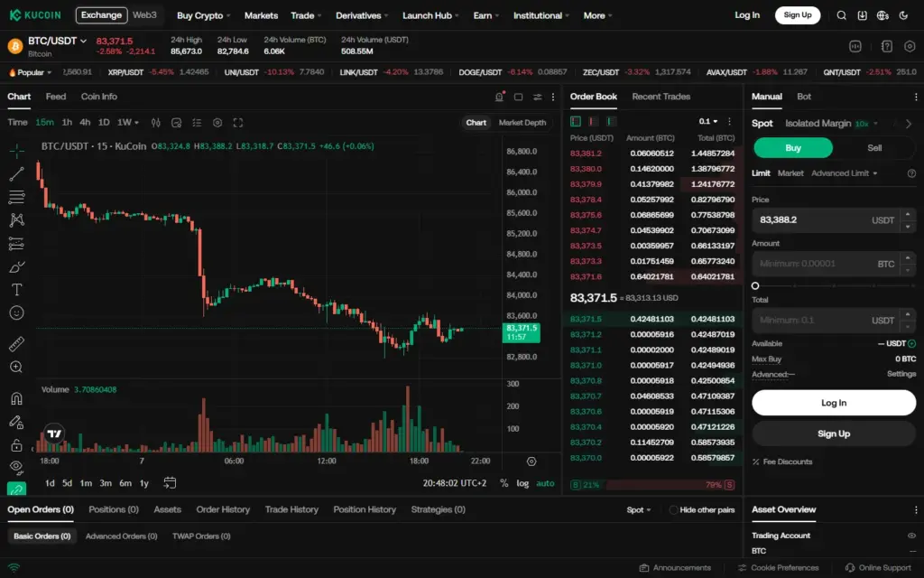Select the ruler measure tool
This screenshot has height=578, width=924.
coord(16,343)
